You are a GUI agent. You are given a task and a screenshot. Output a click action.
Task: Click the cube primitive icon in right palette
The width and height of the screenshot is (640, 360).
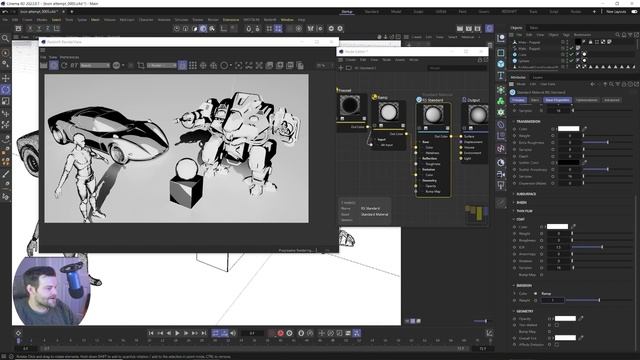tap(501, 64)
